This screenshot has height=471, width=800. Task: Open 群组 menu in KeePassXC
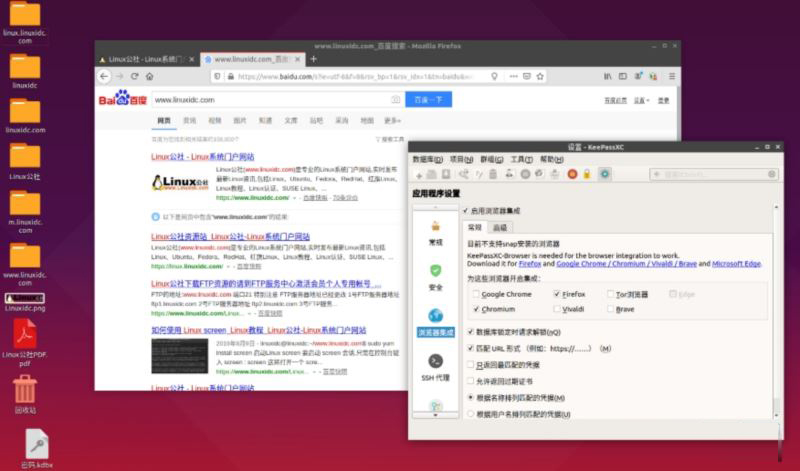click(492, 160)
